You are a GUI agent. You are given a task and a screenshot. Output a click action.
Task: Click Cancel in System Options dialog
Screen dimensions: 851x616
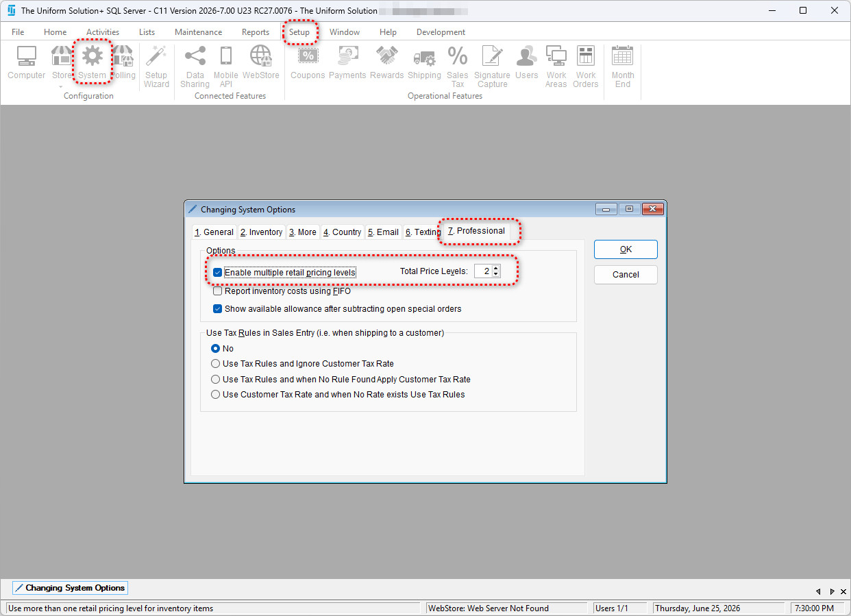626,275
